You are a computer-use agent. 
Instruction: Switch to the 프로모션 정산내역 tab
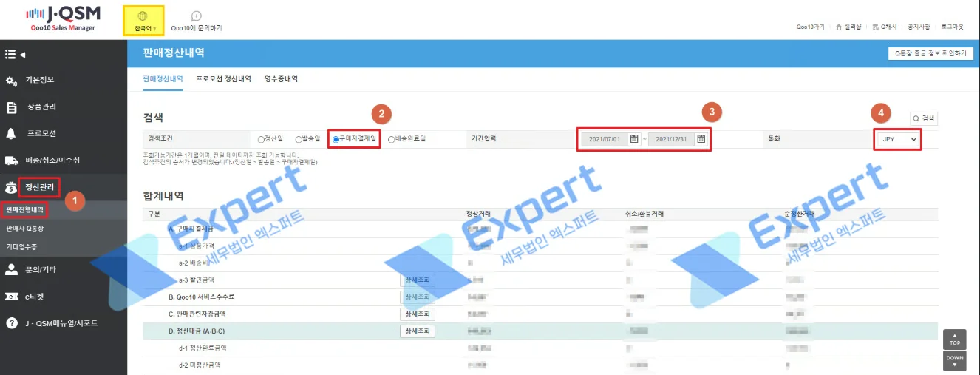[x=223, y=78]
